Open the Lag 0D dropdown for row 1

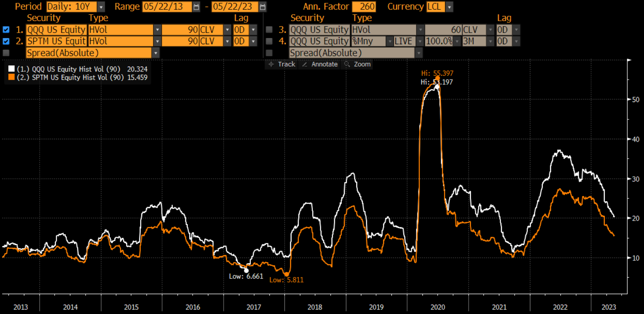coord(253,29)
